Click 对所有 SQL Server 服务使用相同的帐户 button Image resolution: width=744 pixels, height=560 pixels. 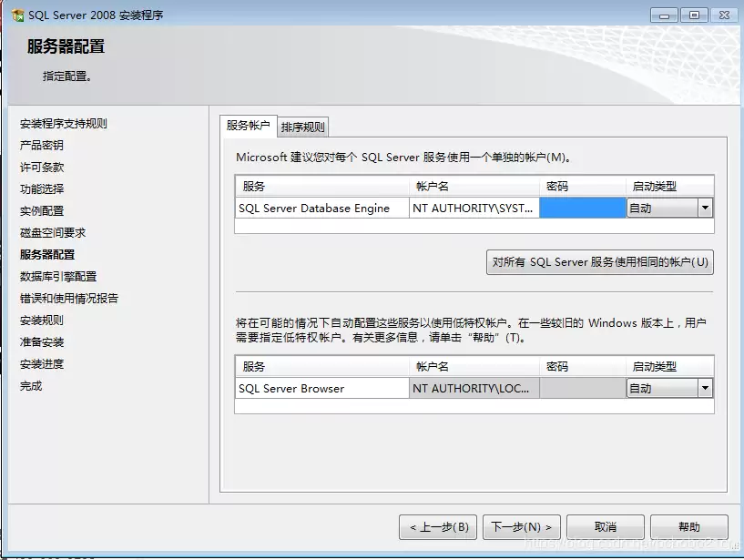pyautogui.click(x=600, y=262)
